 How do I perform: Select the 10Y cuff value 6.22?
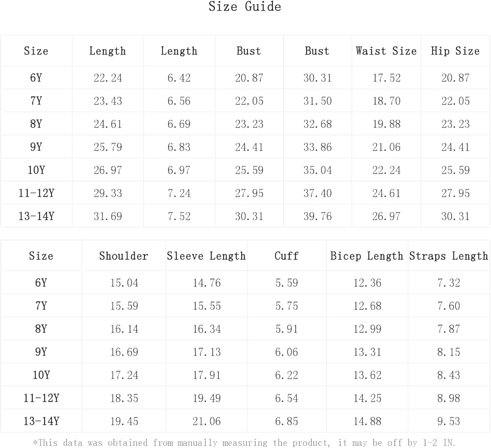click(x=286, y=375)
